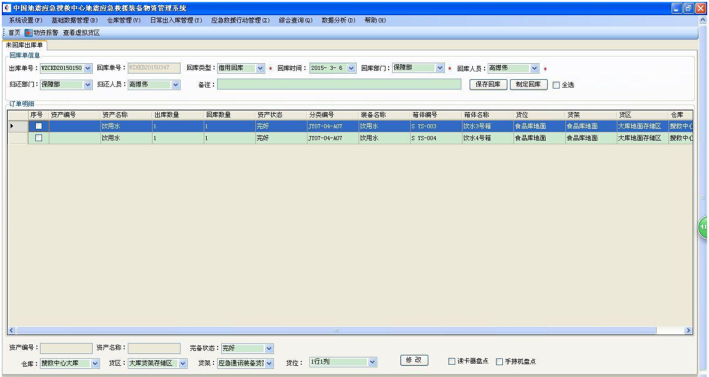Click the 序号 column header
This screenshot has width=709, height=377.
click(38, 115)
